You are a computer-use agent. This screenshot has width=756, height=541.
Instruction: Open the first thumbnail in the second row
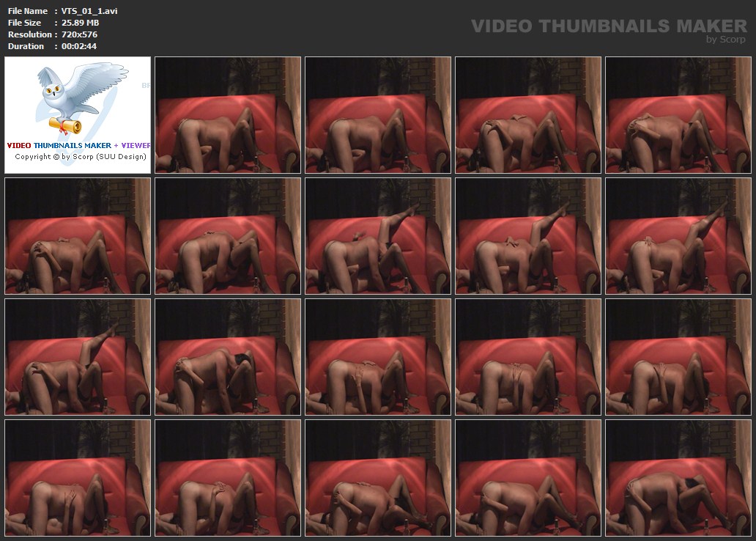click(78, 236)
